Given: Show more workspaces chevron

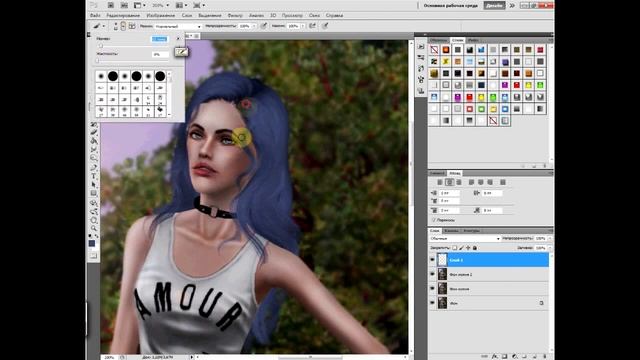Looking at the screenshot, I should click(512, 5).
